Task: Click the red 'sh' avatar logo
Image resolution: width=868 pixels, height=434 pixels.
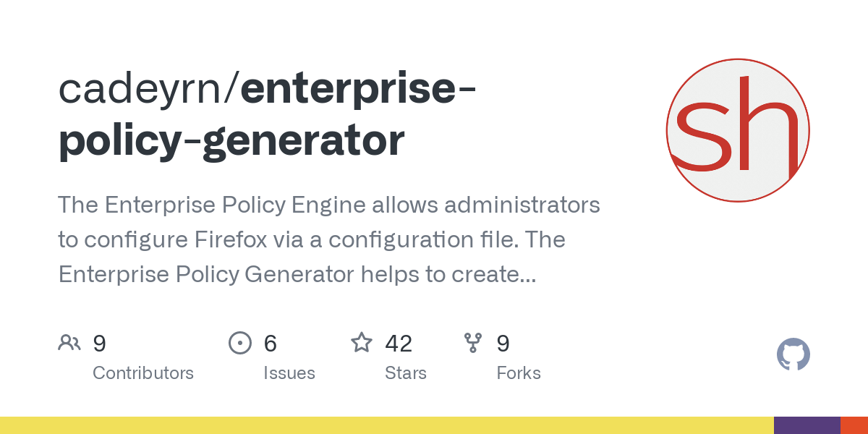Action: (x=737, y=131)
